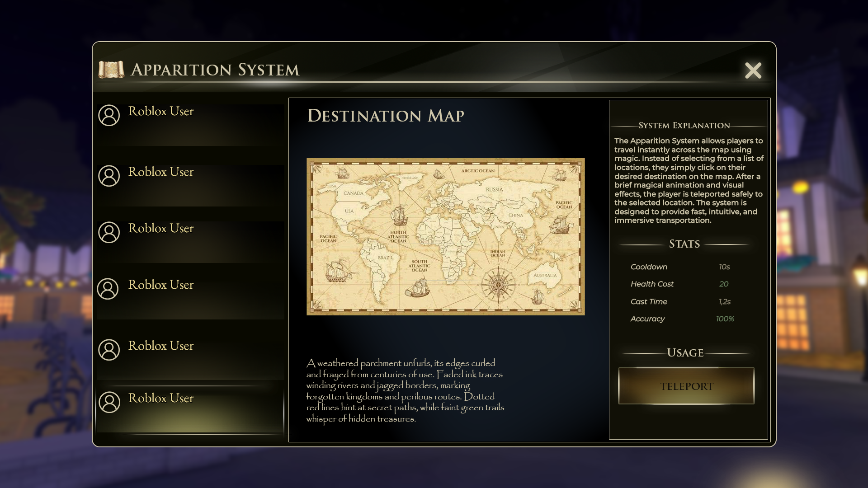The height and width of the screenshot is (488, 868).
Task: Select the highlighted Roblox User entry at bottom
Action: click(190, 409)
